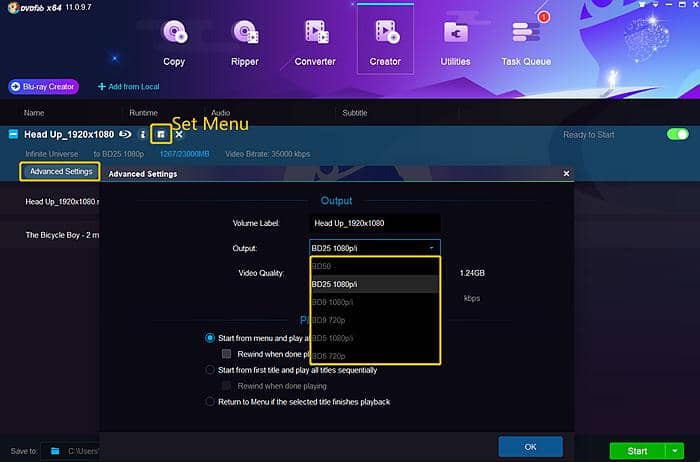700x462 pixels.
Task: Click the Subtitle column header
Action: (x=355, y=113)
